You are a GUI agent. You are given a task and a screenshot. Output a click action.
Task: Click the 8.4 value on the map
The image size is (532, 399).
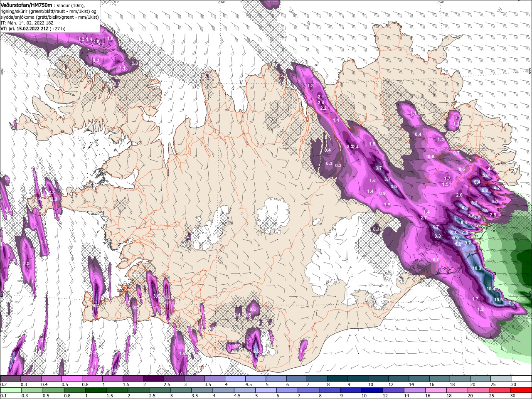click(x=464, y=223)
